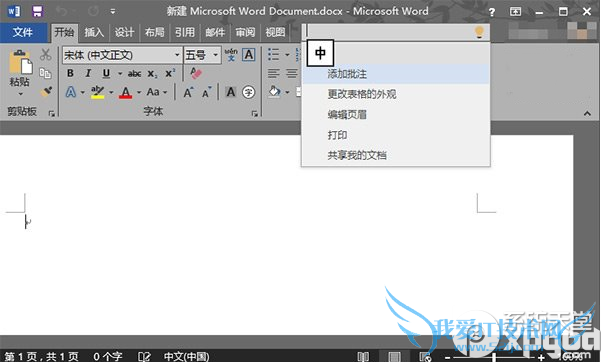Screen dimensions: 601x362
Task: Open the Help question mark button
Action: click(x=491, y=12)
